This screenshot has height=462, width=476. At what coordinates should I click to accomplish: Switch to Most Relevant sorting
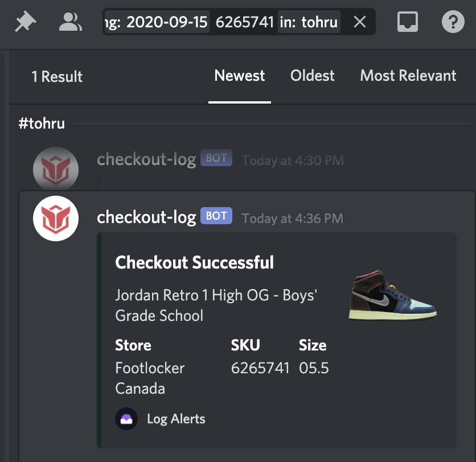408,75
